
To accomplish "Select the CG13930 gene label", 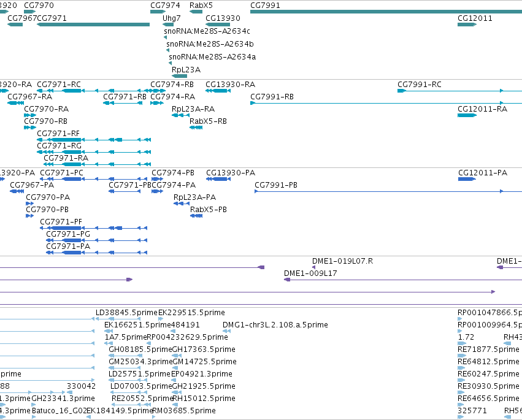I will click(223, 18).
